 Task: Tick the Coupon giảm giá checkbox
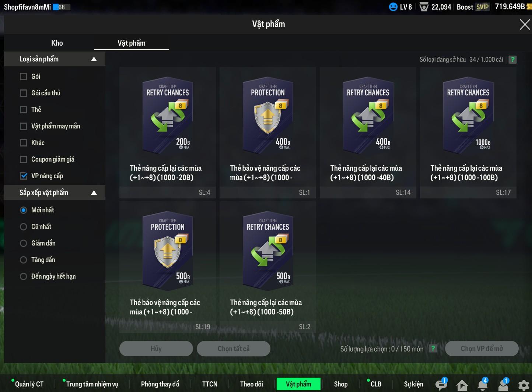[24, 159]
